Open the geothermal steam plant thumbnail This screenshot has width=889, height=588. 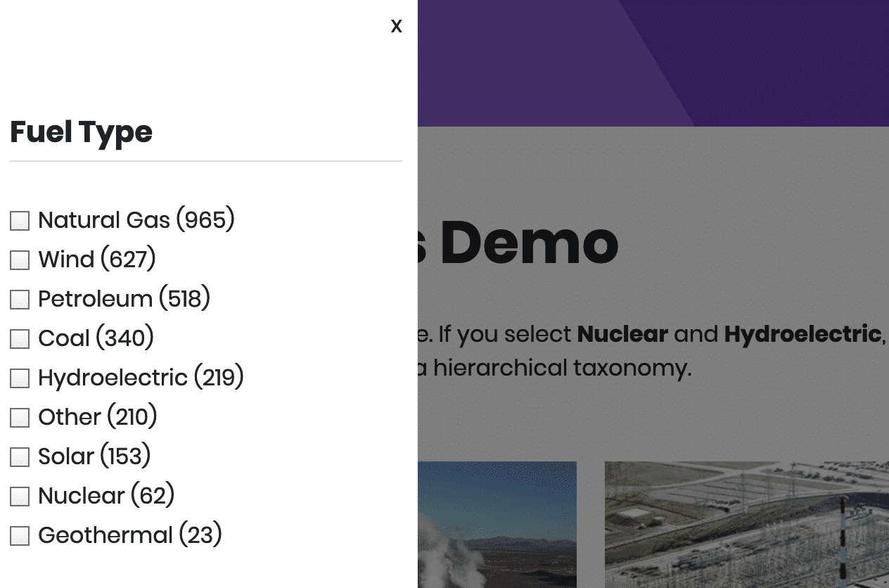point(497,525)
